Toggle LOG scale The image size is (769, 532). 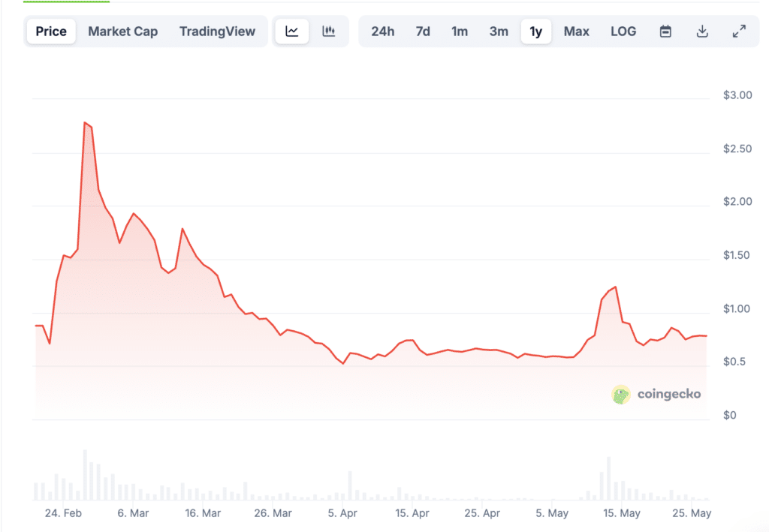tap(623, 32)
